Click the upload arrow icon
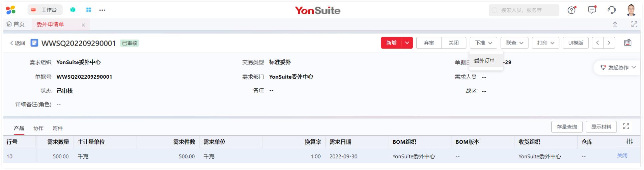 pyautogui.click(x=615, y=24)
